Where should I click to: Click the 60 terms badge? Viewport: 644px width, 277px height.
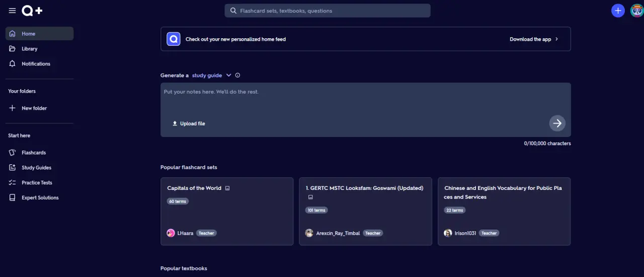point(178,201)
